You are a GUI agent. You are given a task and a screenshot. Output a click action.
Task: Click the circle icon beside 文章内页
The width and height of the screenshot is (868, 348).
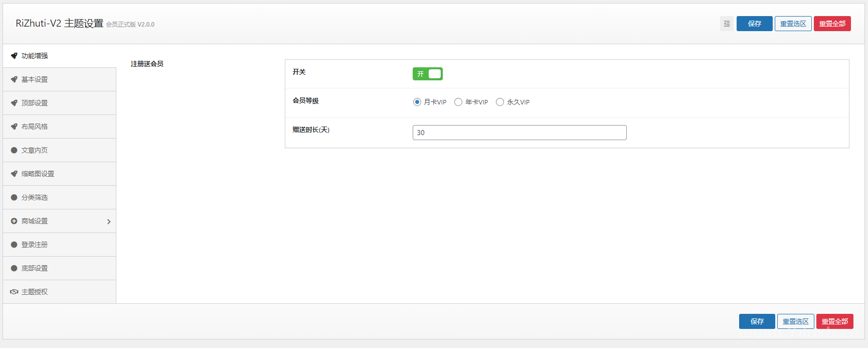tap(14, 150)
